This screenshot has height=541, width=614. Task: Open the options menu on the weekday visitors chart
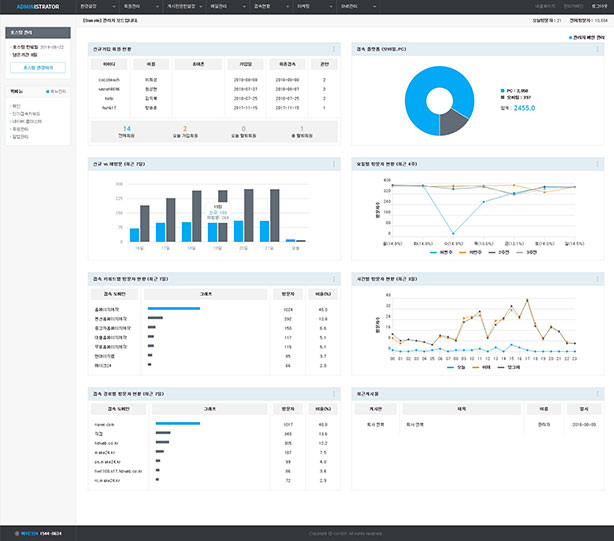(x=599, y=162)
